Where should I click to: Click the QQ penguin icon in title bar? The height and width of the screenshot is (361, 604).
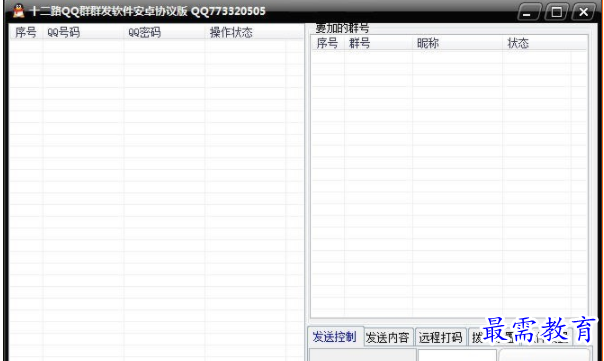click(x=18, y=11)
